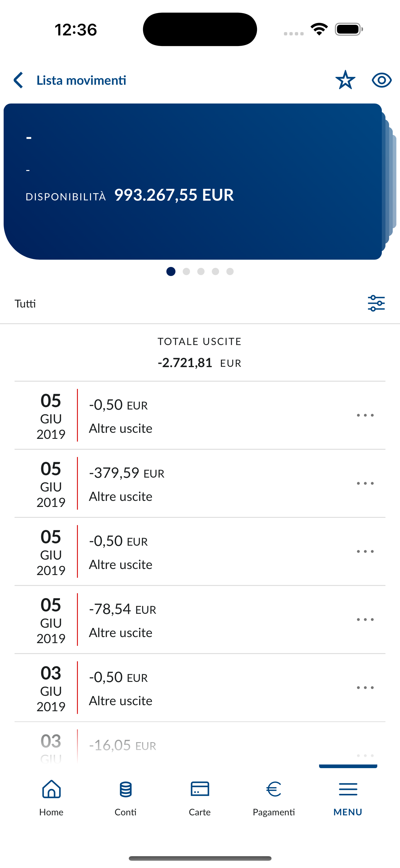
Task: Tap the Tutti filter label
Action: pos(25,304)
